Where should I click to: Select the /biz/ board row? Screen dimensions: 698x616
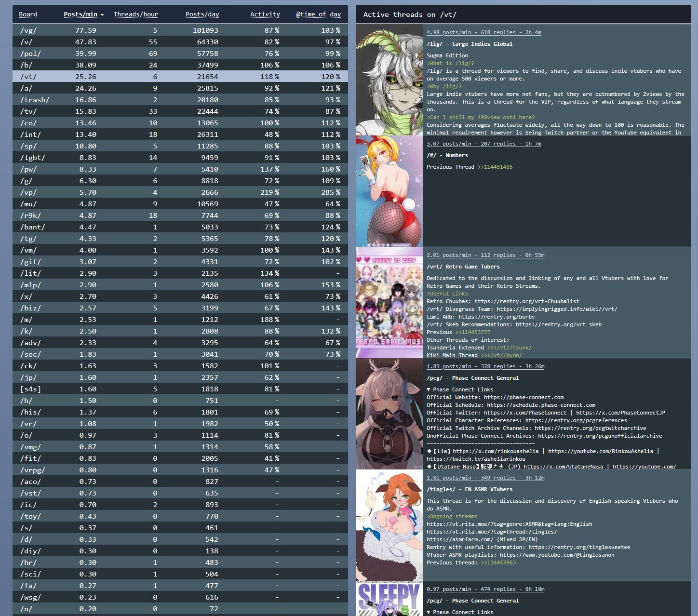180,308
